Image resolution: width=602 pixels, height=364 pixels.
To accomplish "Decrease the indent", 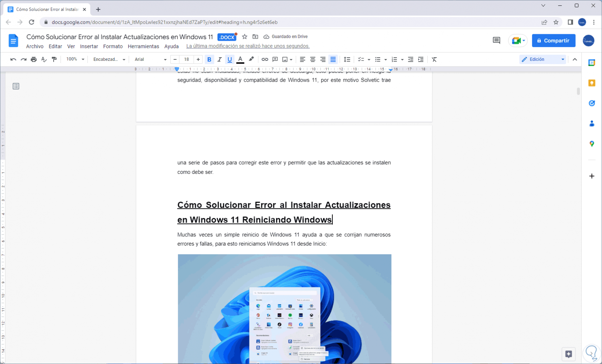I will point(410,59).
